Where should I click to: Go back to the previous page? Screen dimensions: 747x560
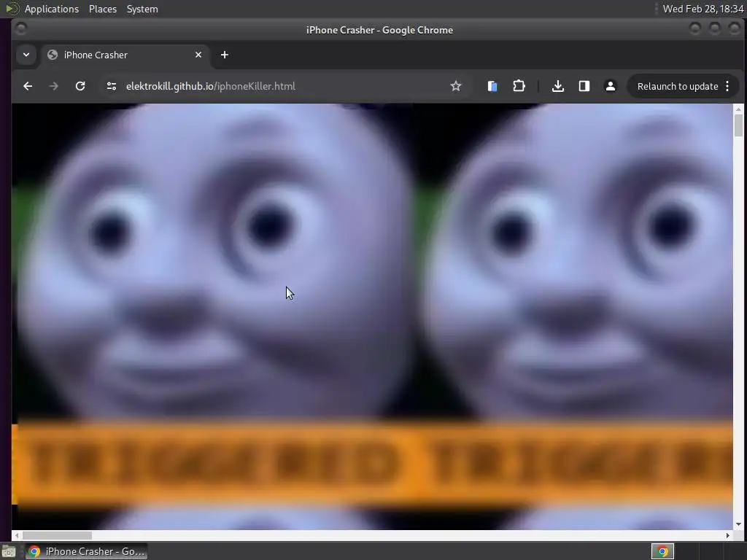pos(28,86)
